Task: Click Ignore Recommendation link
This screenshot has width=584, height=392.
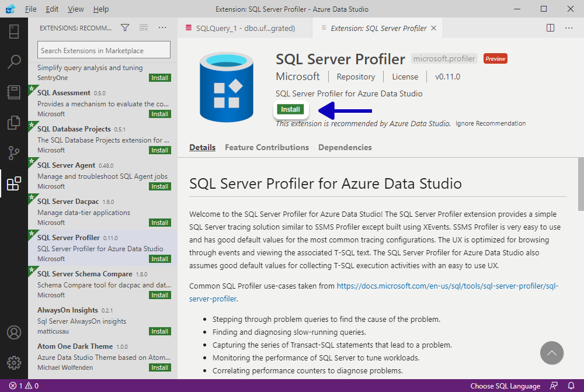Action: (x=491, y=123)
